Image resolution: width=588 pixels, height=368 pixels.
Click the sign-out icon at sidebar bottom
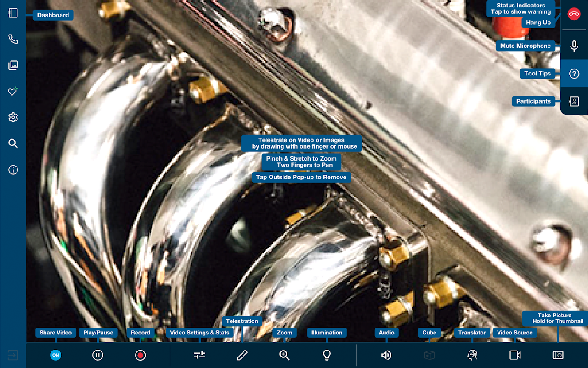pos(13,355)
